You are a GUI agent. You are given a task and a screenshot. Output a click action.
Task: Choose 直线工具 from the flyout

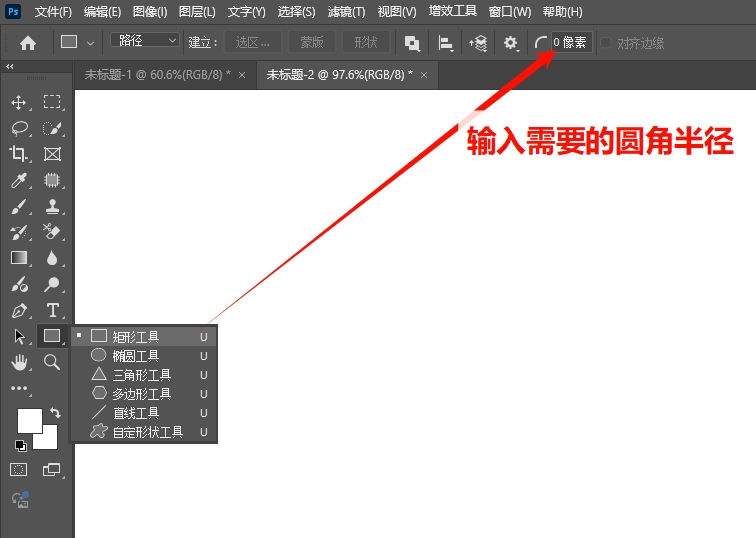[x=144, y=413]
